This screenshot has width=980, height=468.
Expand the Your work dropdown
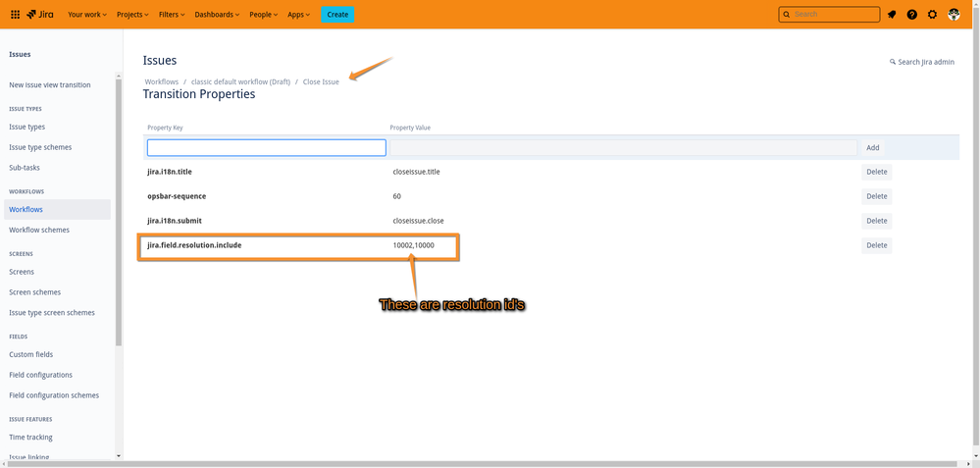click(87, 15)
